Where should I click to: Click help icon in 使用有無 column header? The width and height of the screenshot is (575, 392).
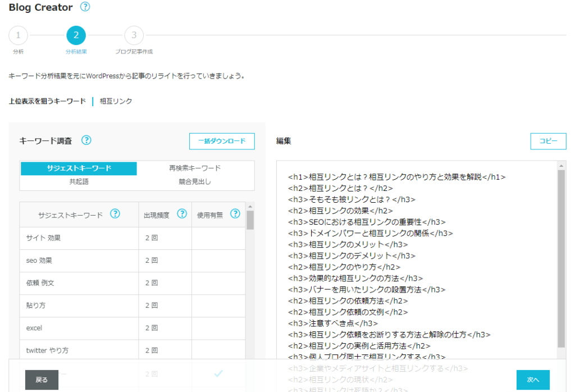click(235, 213)
